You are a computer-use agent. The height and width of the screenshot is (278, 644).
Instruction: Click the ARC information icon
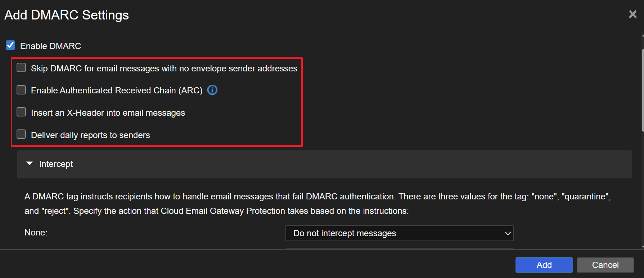[212, 90]
